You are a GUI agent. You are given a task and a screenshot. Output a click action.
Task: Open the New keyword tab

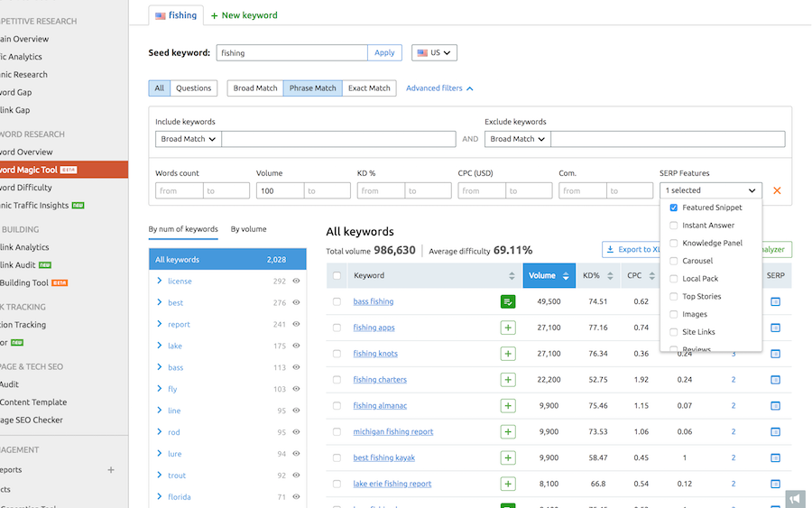[x=244, y=15]
